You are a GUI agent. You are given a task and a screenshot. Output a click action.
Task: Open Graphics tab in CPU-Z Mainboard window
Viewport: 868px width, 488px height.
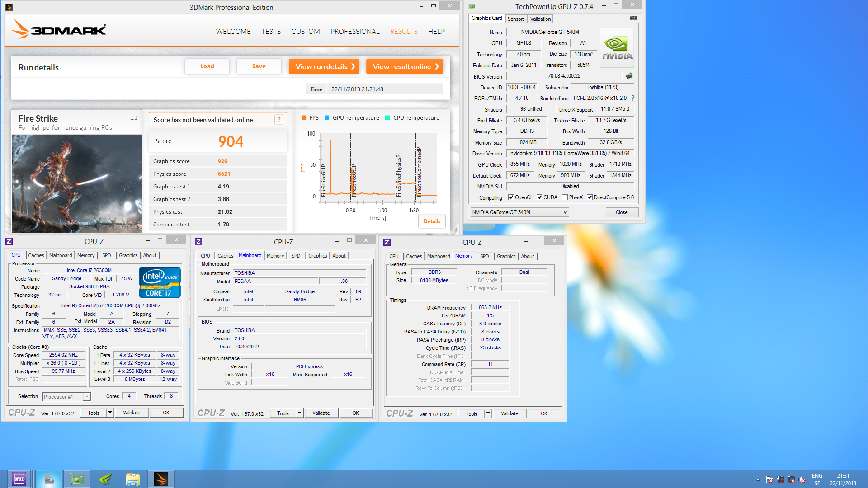pyautogui.click(x=317, y=256)
